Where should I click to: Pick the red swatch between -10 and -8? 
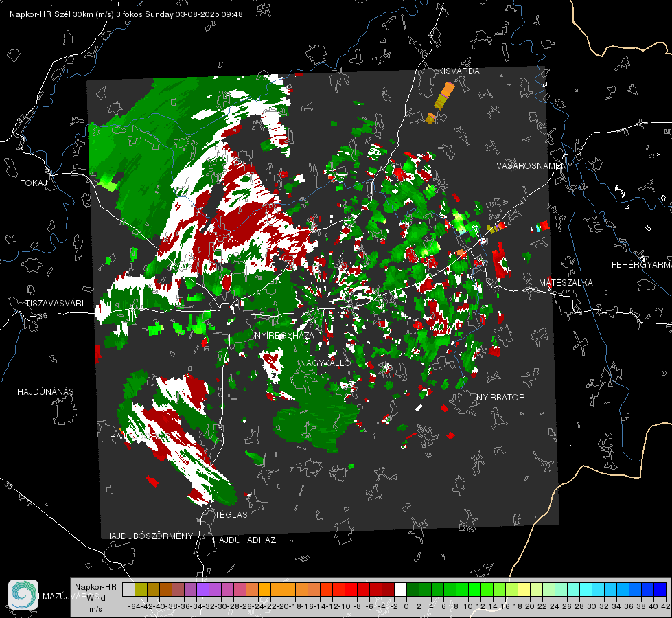351,589
